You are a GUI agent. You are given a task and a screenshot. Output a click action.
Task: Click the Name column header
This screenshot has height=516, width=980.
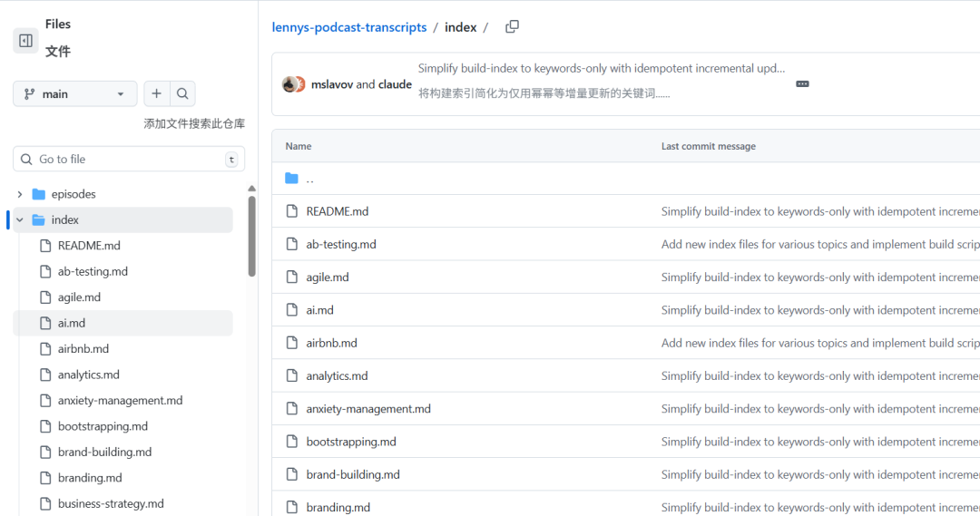coord(299,146)
